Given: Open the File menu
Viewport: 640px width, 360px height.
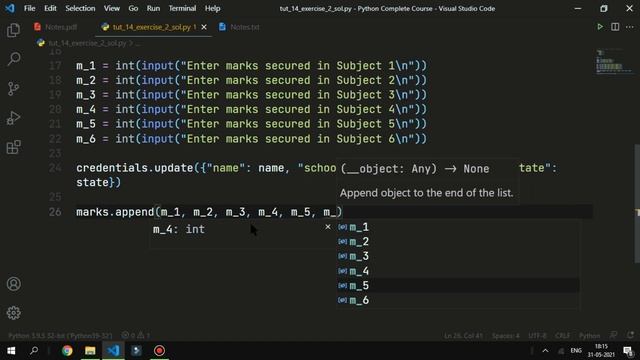Looking at the screenshot, I should point(29,8).
